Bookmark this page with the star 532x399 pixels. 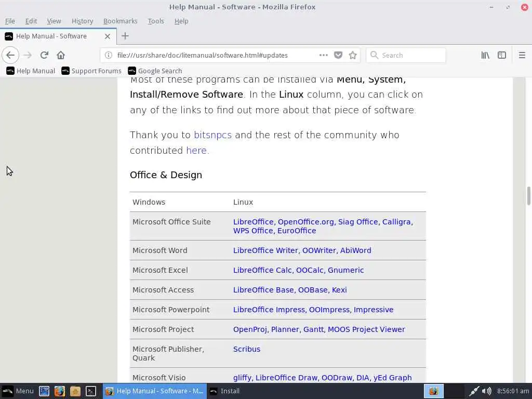click(353, 55)
